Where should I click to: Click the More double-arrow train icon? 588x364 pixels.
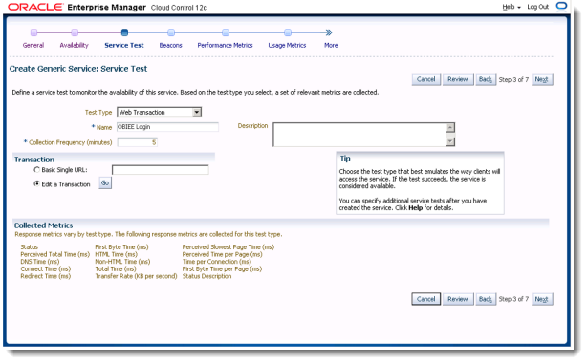click(x=329, y=32)
